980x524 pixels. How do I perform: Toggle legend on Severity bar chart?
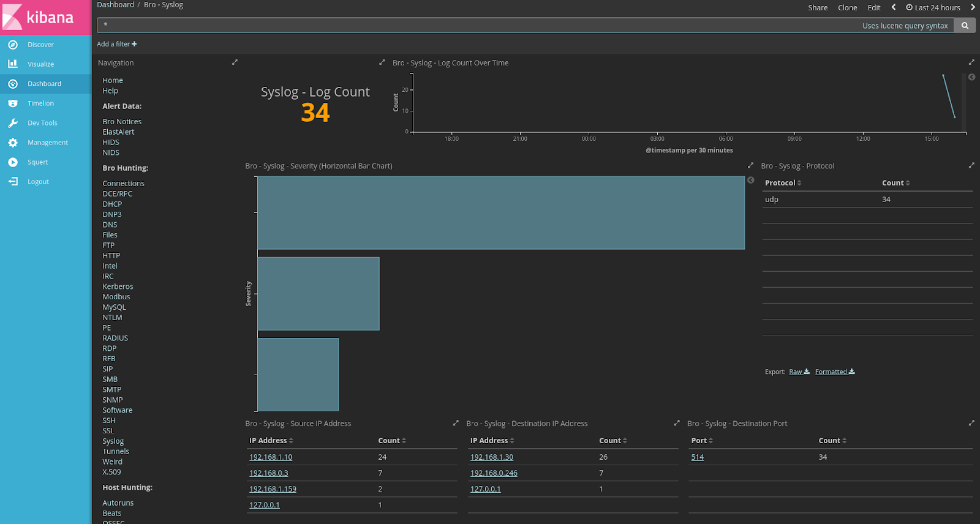750,180
